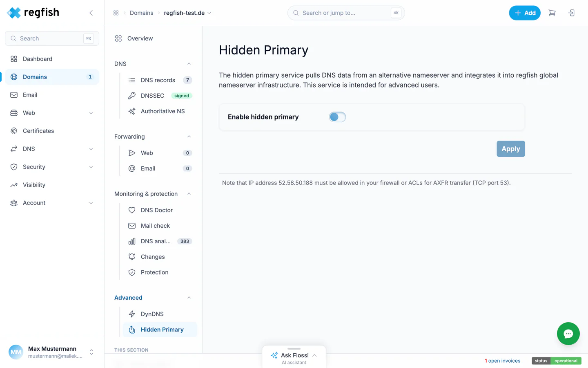Click the DNS Doctor heart icon
The width and height of the screenshot is (588, 368).
[132, 210]
